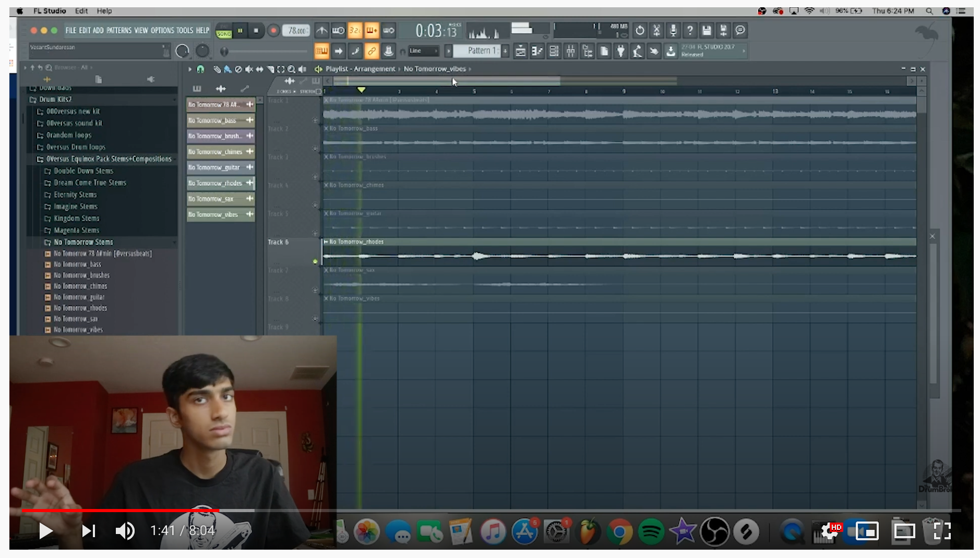The width and height of the screenshot is (980, 558).
Task: Click the record button in transport
Action: [x=273, y=31]
